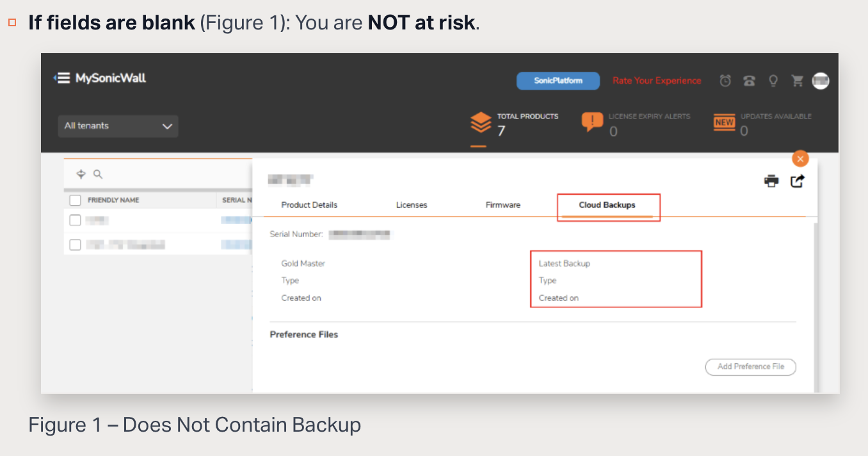868x456 pixels.
Task: Open the shopping cart icon
Action: click(797, 81)
